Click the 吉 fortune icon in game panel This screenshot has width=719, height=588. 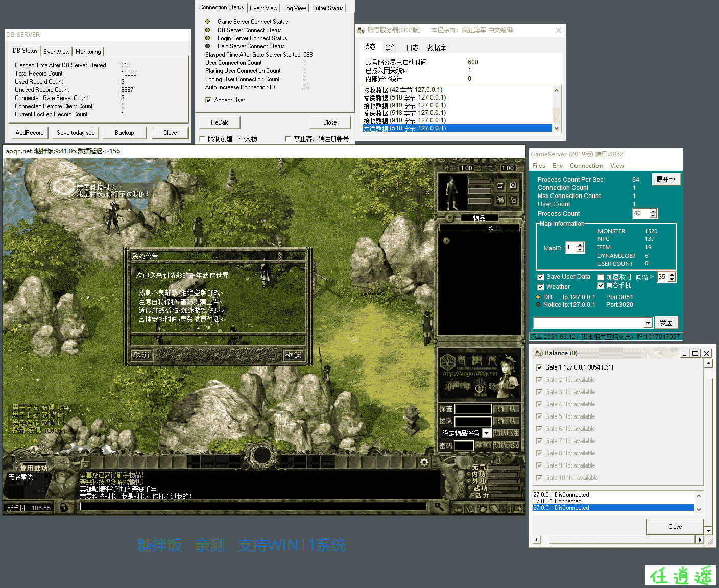(x=500, y=185)
